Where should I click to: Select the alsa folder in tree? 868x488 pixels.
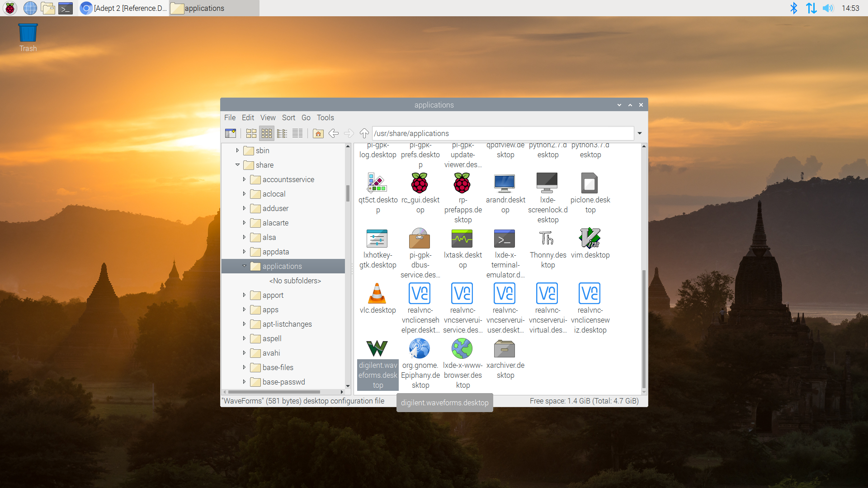(x=269, y=237)
